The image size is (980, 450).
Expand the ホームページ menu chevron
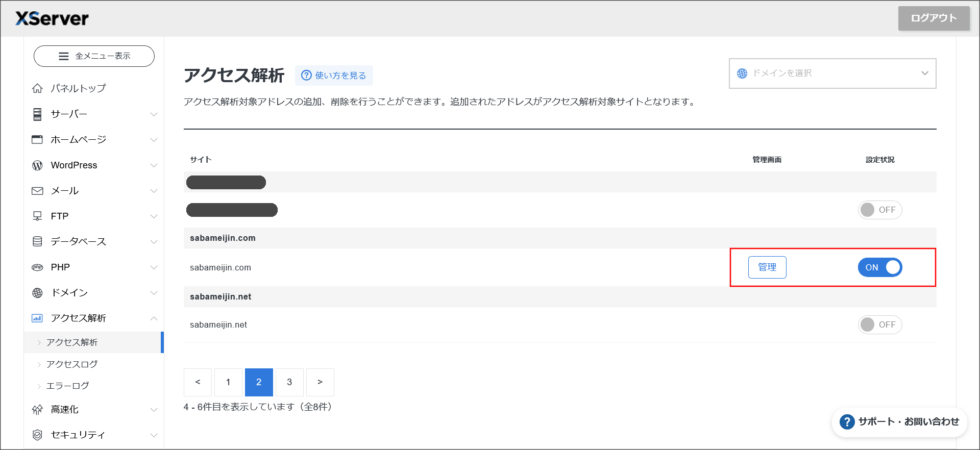click(154, 140)
